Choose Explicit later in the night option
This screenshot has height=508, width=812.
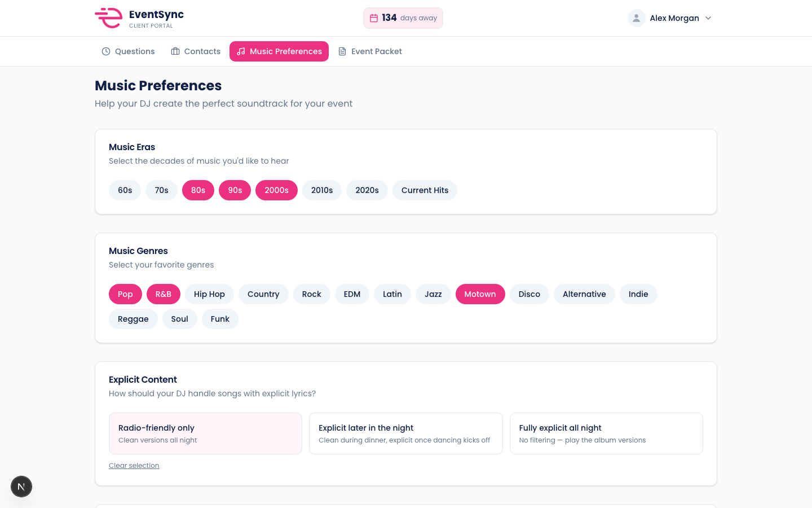tap(406, 433)
